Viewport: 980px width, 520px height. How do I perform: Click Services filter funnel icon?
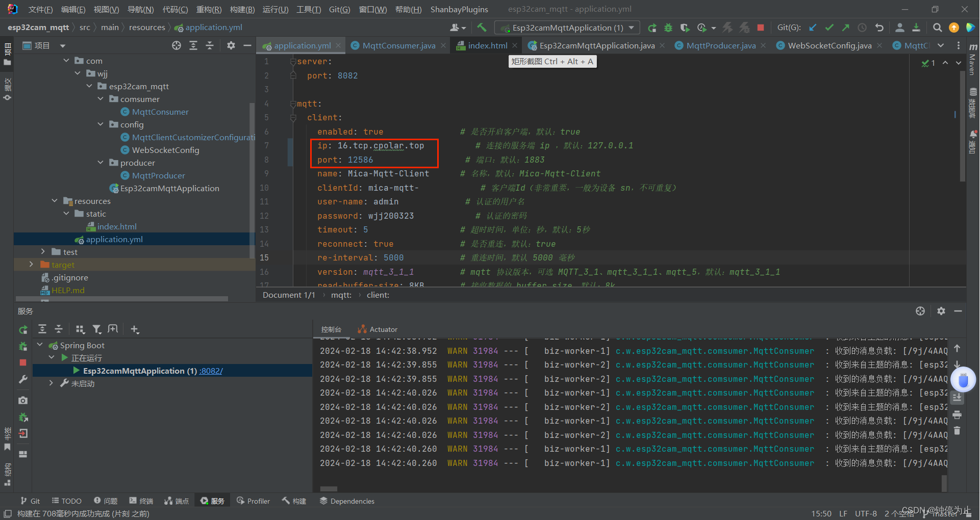[97, 329]
